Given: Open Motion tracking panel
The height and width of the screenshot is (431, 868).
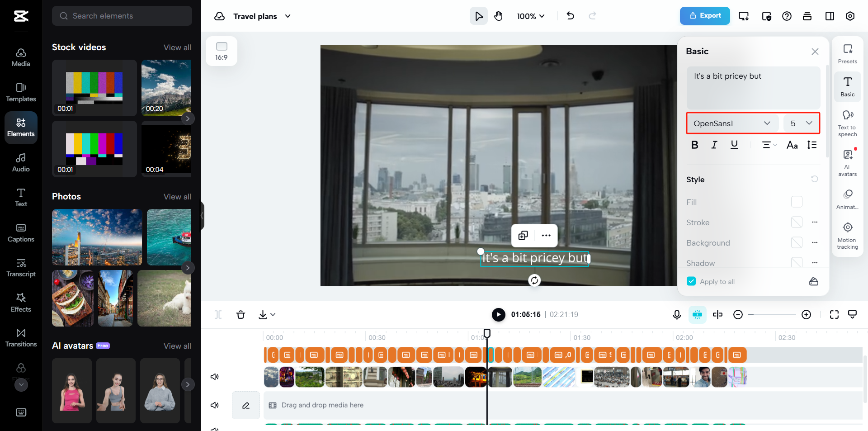Looking at the screenshot, I should tap(848, 236).
